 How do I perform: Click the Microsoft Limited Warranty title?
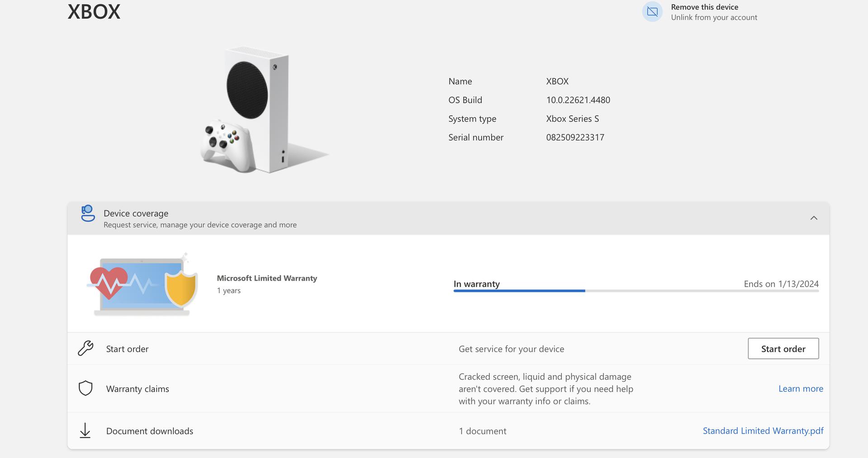pyautogui.click(x=267, y=278)
